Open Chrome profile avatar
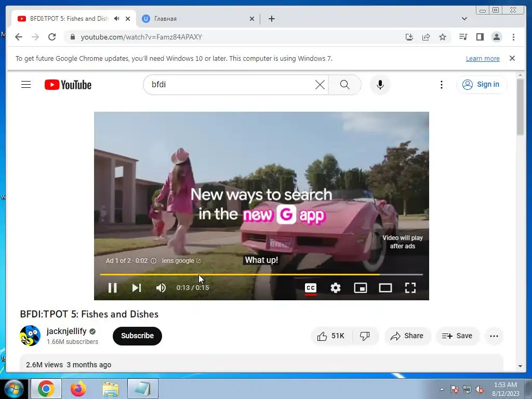This screenshot has height=399, width=532. (x=497, y=37)
